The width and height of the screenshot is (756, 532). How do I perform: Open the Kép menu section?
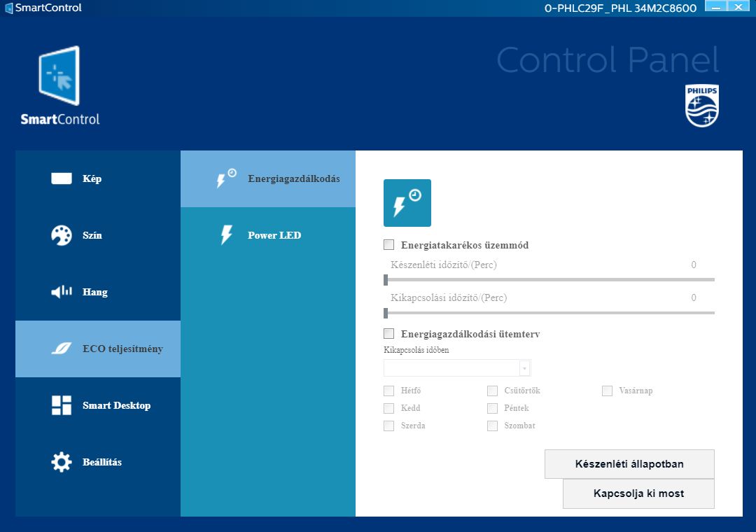[98, 178]
